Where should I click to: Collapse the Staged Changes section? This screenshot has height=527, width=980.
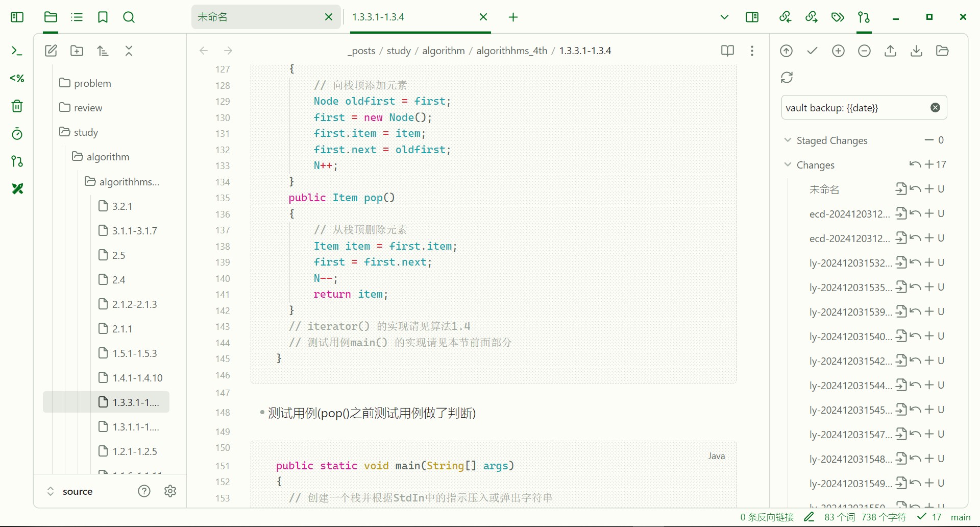tap(788, 140)
